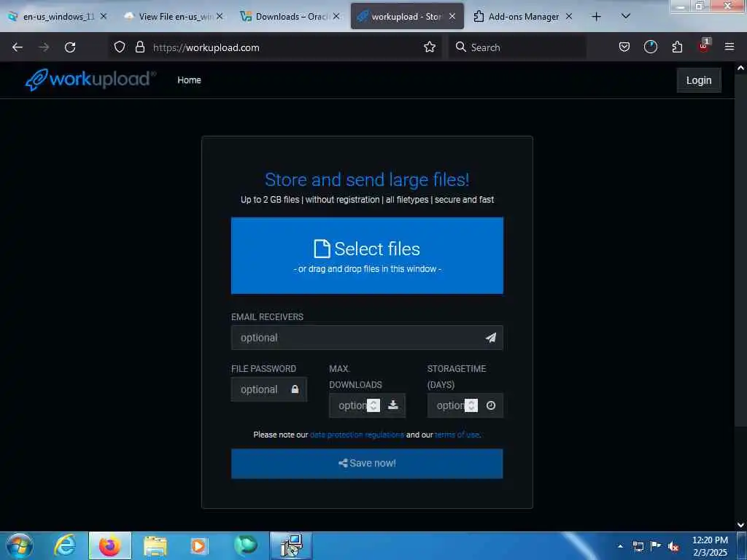
Task: Click the Firefox taskbar icon
Action: pos(110,545)
